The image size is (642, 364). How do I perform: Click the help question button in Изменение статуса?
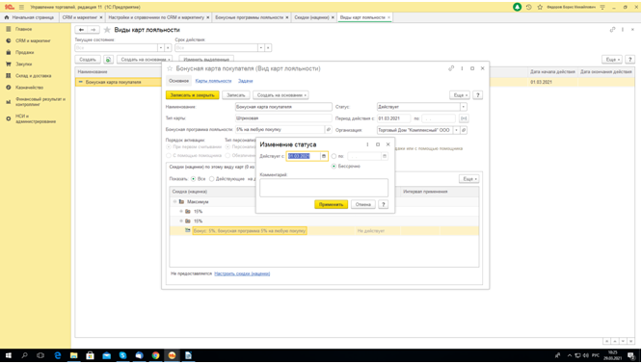click(x=384, y=204)
